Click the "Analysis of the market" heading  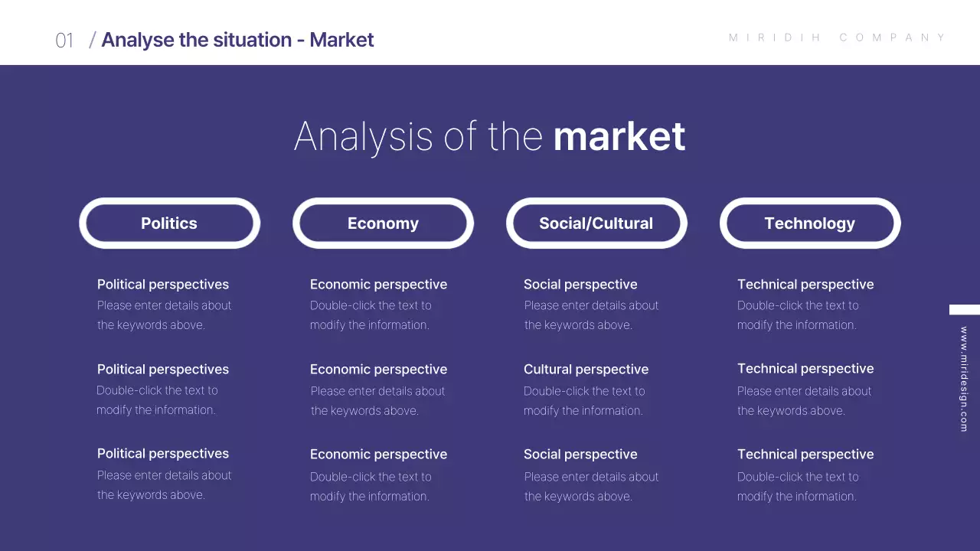coord(489,136)
